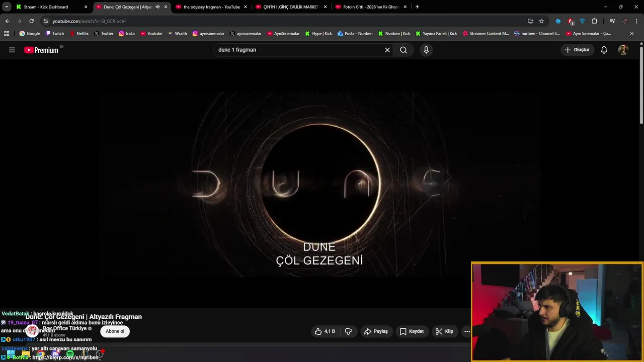Open the Google bookmark
Screen dimensions: 644x362
[30, 34]
